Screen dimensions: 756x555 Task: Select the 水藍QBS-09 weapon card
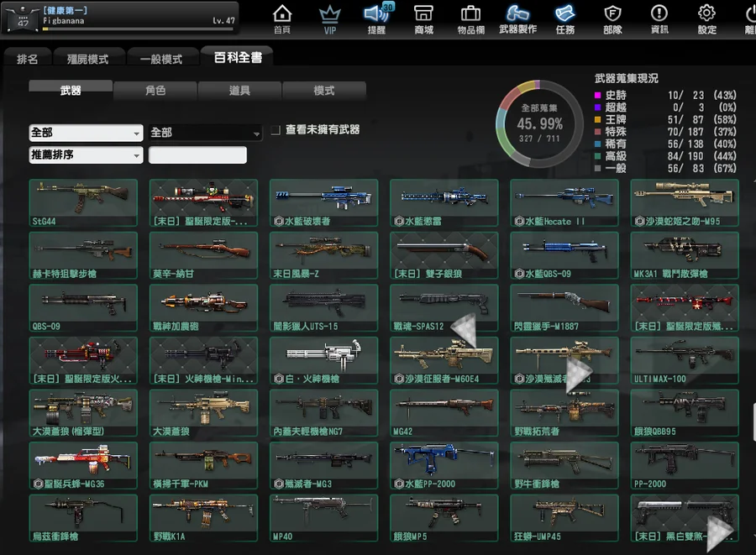click(x=564, y=255)
